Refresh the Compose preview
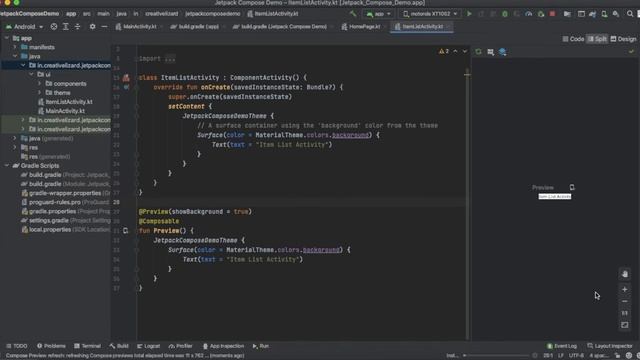 click(478, 52)
